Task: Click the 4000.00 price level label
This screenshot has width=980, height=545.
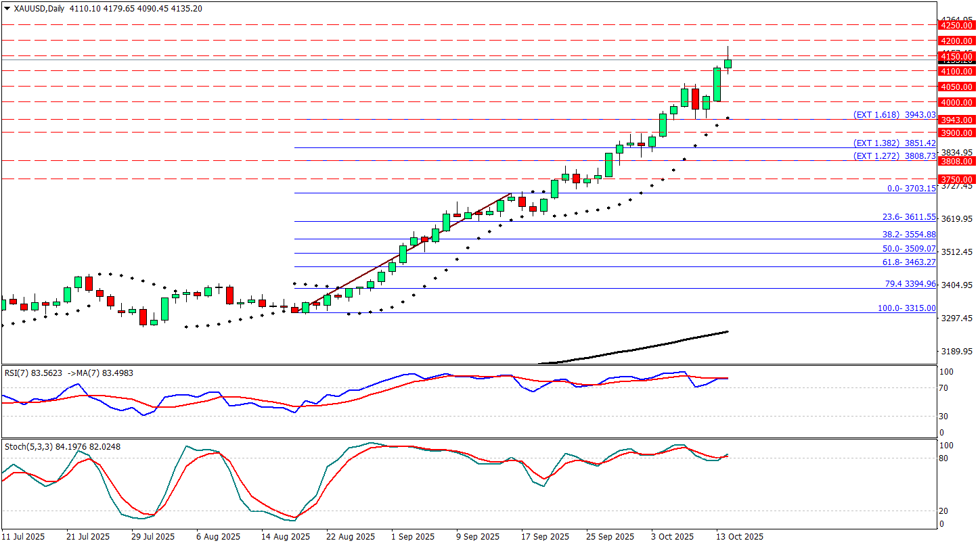Action: (x=956, y=102)
